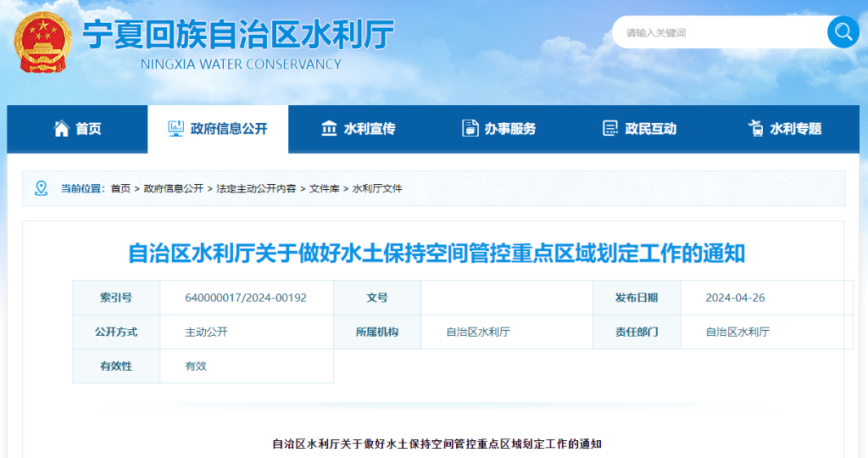Screen dimensions: 868x458
Task: Click the icon beside 水利专题
Action: 755,128
